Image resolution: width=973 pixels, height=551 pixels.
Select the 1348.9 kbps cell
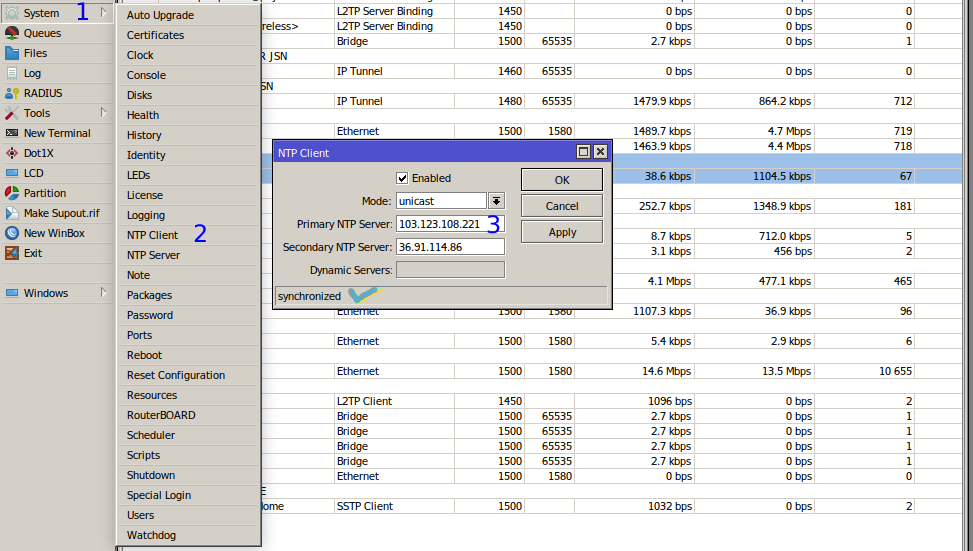point(754,206)
